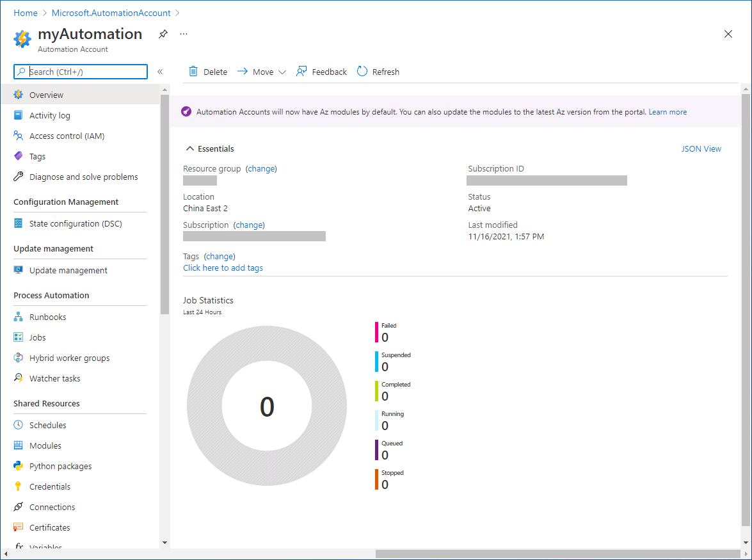Open Feedback from the toolbar
This screenshot has width=752, height=560.
321,72
